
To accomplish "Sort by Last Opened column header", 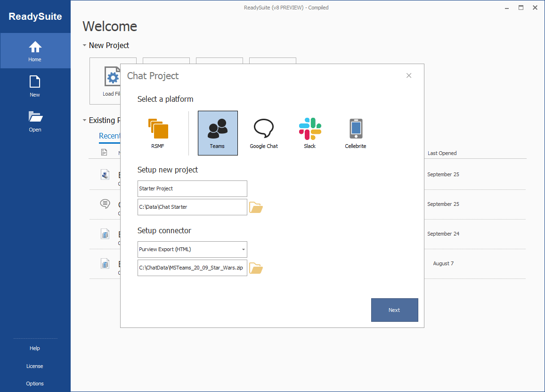I will [x=442, y=153].
